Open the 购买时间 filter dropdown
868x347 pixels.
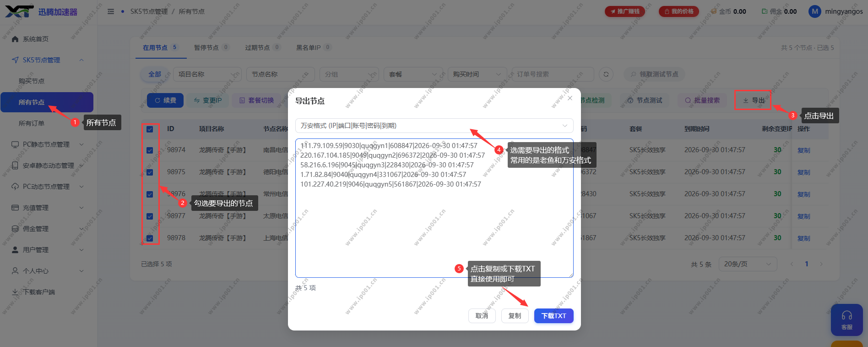477,74
